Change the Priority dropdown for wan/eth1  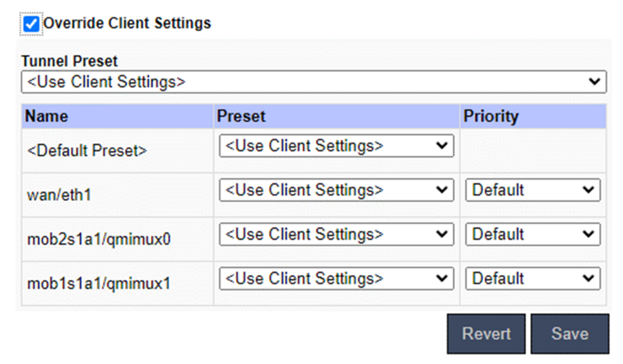[533, 190]
